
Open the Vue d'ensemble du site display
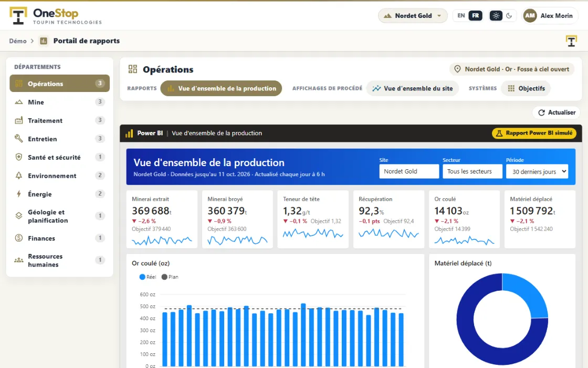(x=413, y=89)
